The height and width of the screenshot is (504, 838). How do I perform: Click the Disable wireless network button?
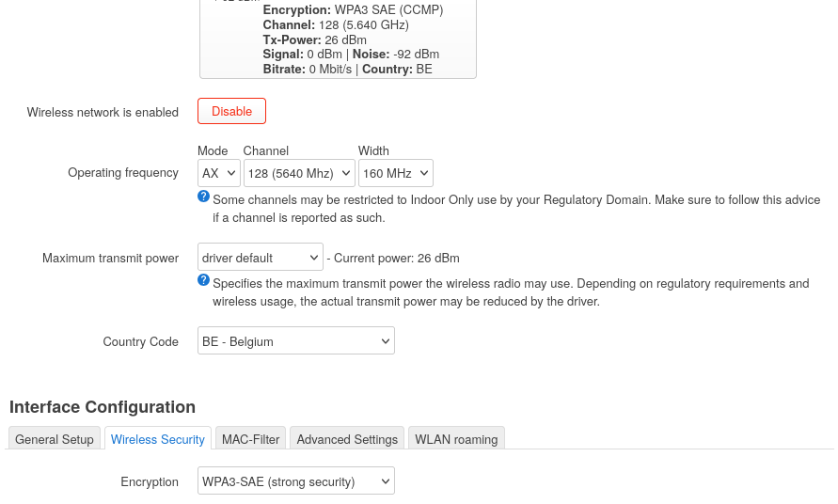[231, 111]
